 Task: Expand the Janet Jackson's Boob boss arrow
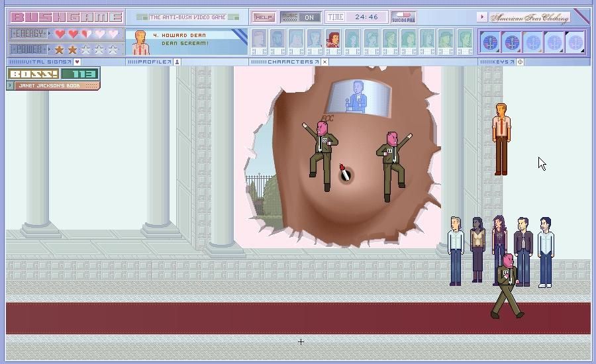11,86
